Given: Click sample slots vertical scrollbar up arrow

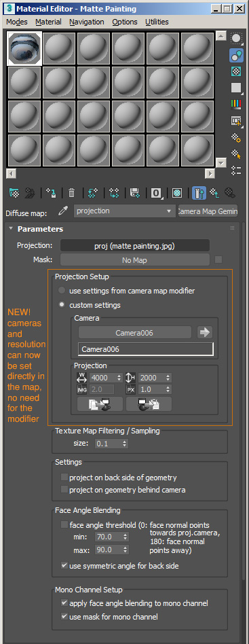Looking at the screenshot, I should [x=221, y=36].
